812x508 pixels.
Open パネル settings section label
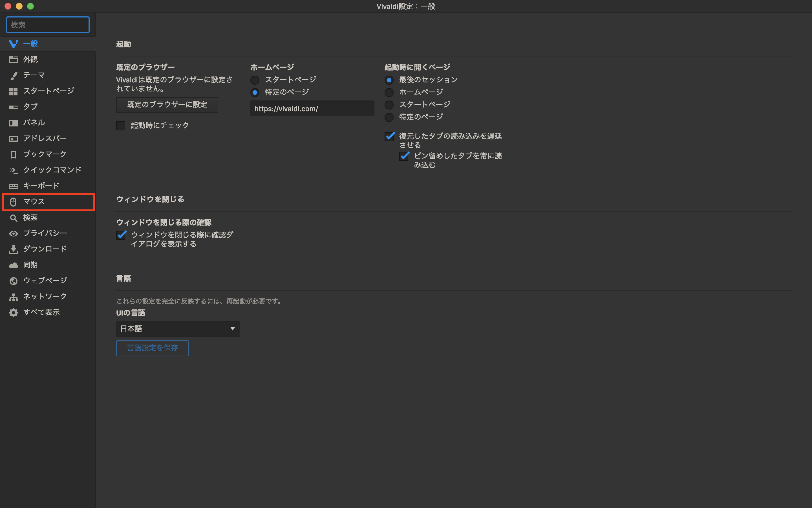pos(34,123)
